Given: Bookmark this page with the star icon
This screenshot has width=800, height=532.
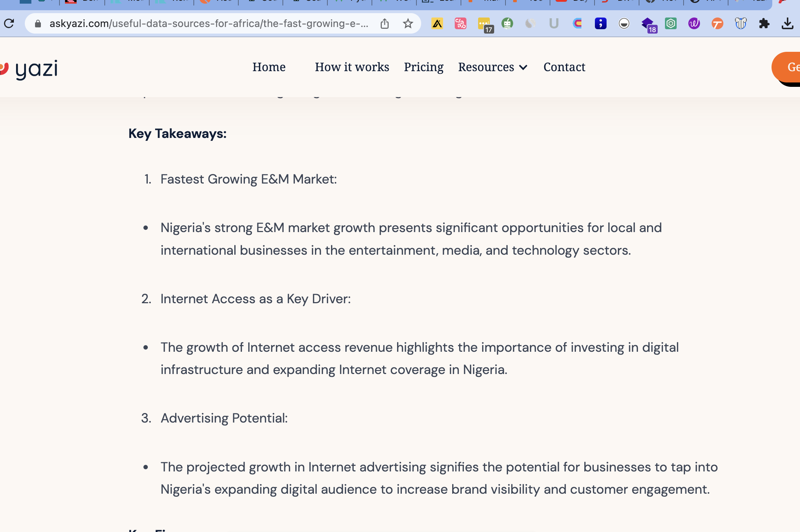Looking at the screenshot, I should tap(408, 24).
